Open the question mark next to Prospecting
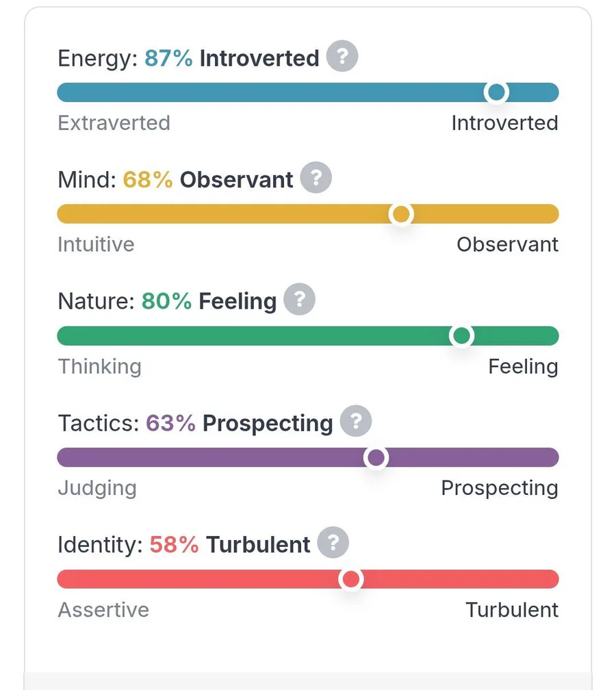 coord(355,422)
